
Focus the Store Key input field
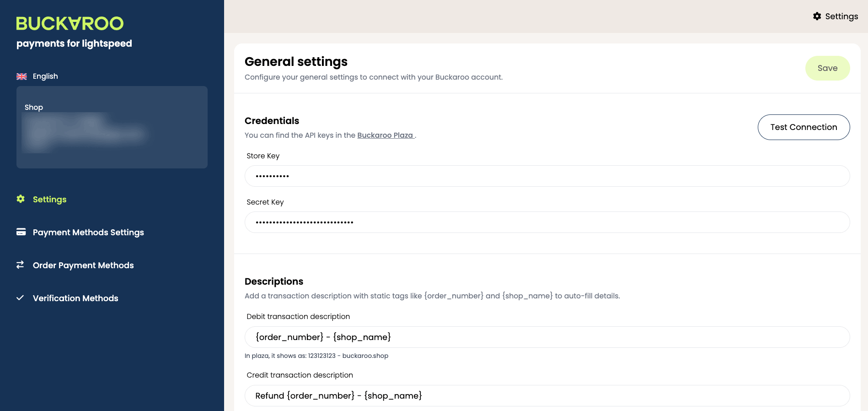547,176
